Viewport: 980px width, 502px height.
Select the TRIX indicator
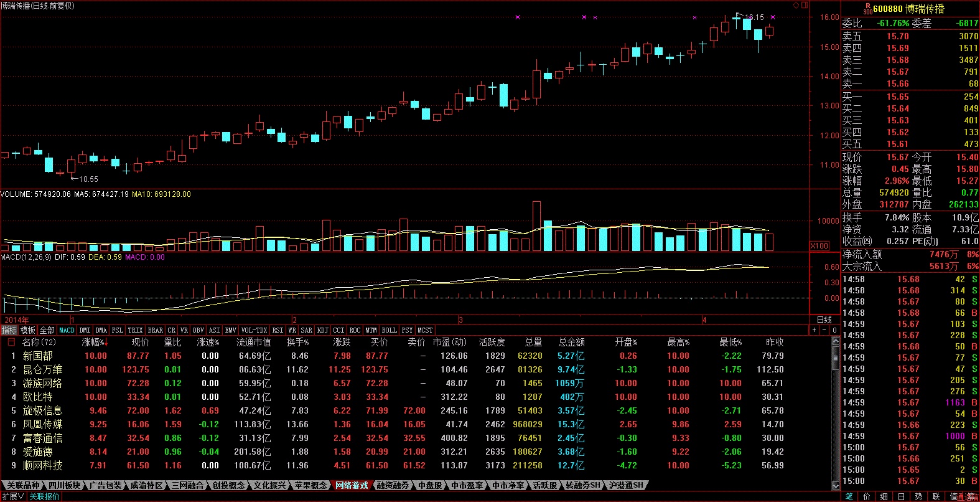[136, 330]
